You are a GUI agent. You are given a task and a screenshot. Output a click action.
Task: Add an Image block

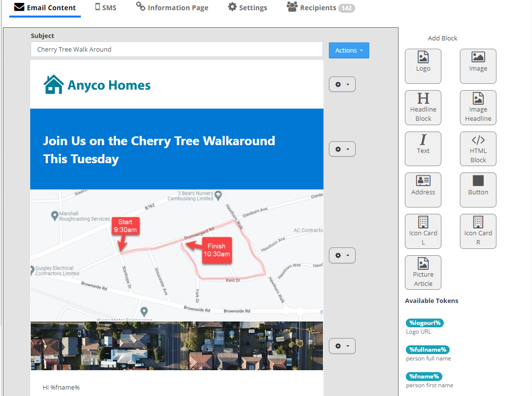click(478, 66)
